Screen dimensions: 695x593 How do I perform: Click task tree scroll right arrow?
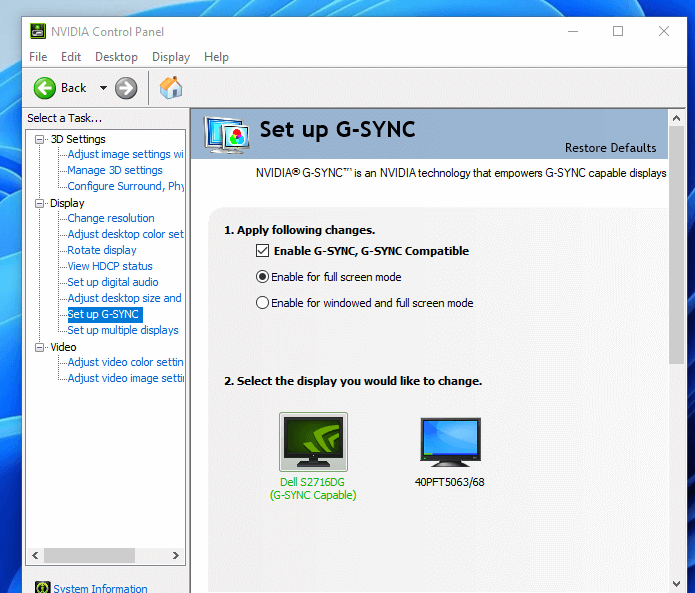click(x=176, y=555)
